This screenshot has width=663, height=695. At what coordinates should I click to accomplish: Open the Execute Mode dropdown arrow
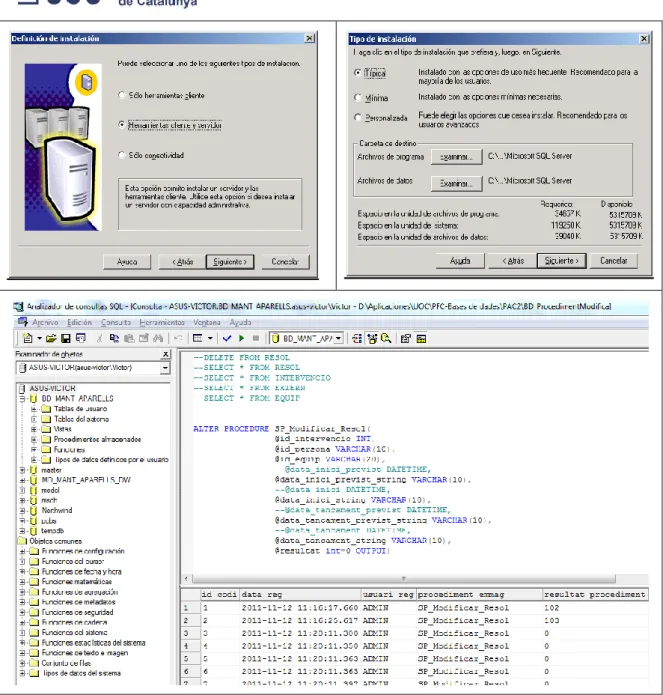(x=210, y=339)
